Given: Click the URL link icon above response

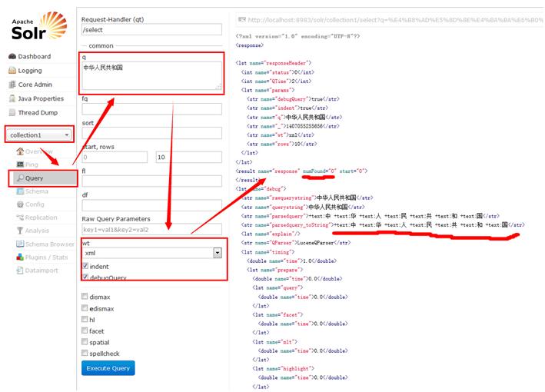Looking at the screenshot, I should [242, 20].
